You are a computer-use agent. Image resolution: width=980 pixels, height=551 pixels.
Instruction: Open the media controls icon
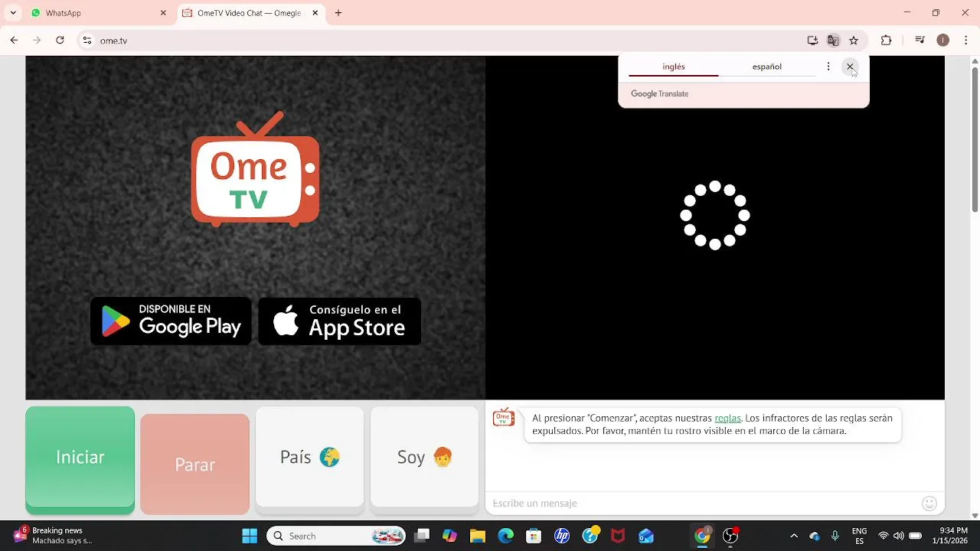coord(920,41)
